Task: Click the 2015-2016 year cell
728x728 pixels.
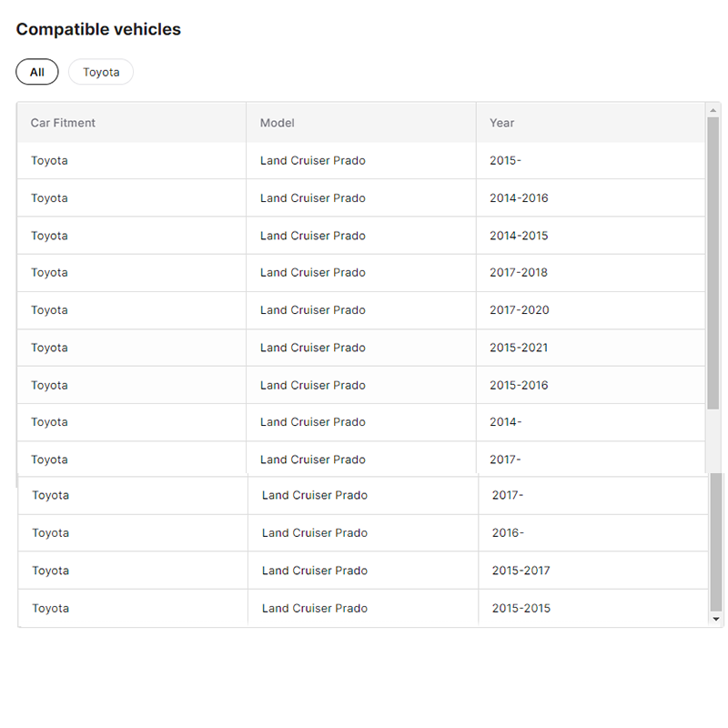Action: pyautogui.click(x=519, y=385)
